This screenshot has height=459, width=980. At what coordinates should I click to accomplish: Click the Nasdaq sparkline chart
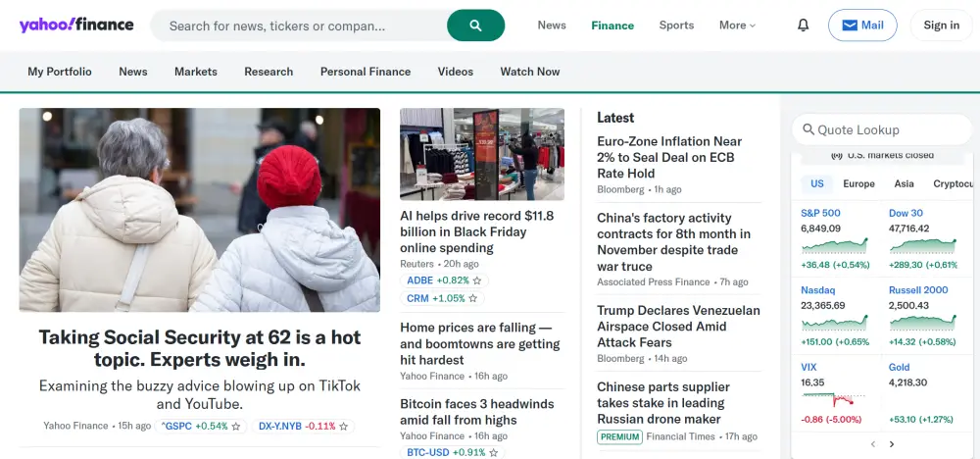click(x=834, y=323)
